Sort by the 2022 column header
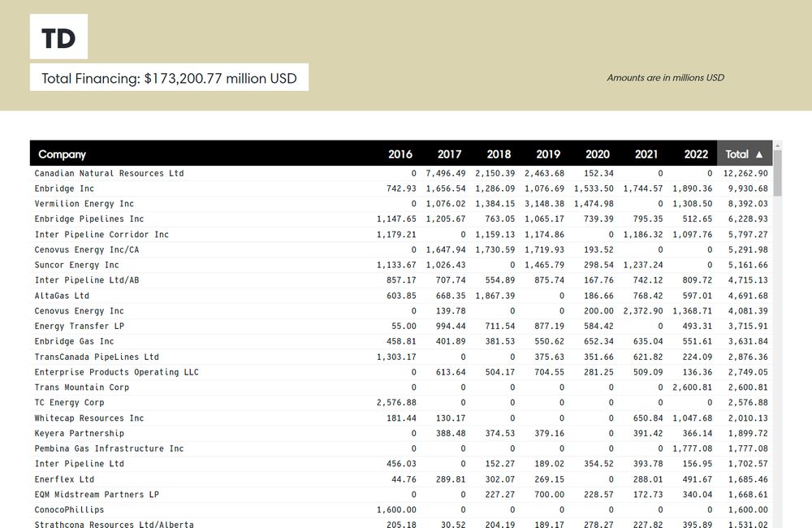 pyautogui.click(x=696, y=154)
